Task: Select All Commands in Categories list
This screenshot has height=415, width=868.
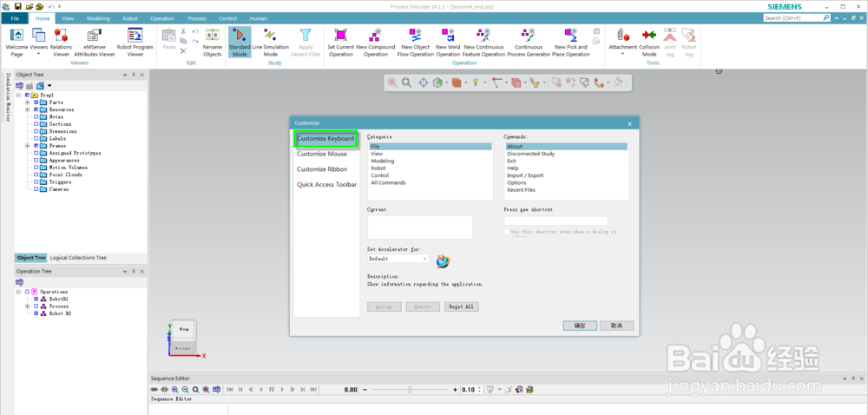Action: pos(389,182)
